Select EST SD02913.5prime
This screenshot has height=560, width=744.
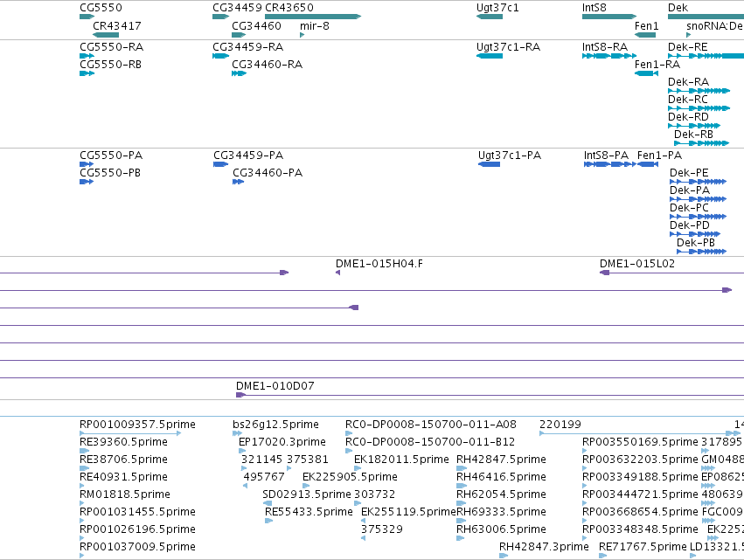point(307,494)
